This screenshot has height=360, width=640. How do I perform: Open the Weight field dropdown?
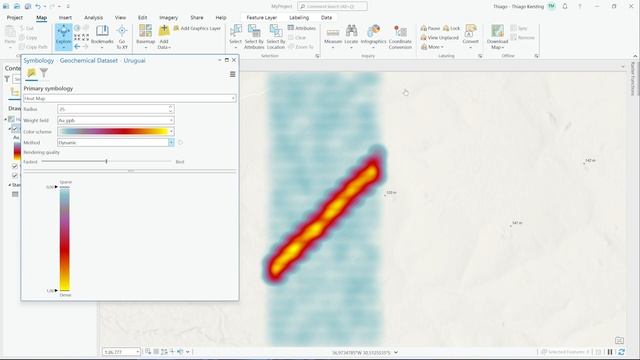[x=116, y=120]
